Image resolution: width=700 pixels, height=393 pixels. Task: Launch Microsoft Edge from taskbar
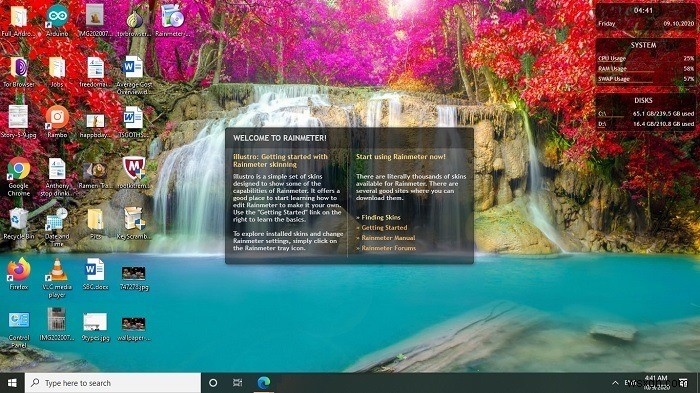click(264, 383)
